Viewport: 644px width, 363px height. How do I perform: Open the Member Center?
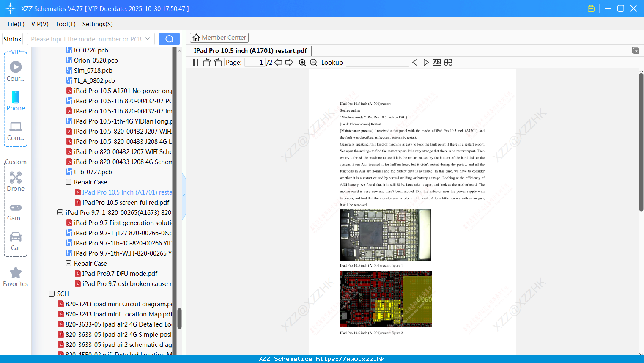point(219,38)
